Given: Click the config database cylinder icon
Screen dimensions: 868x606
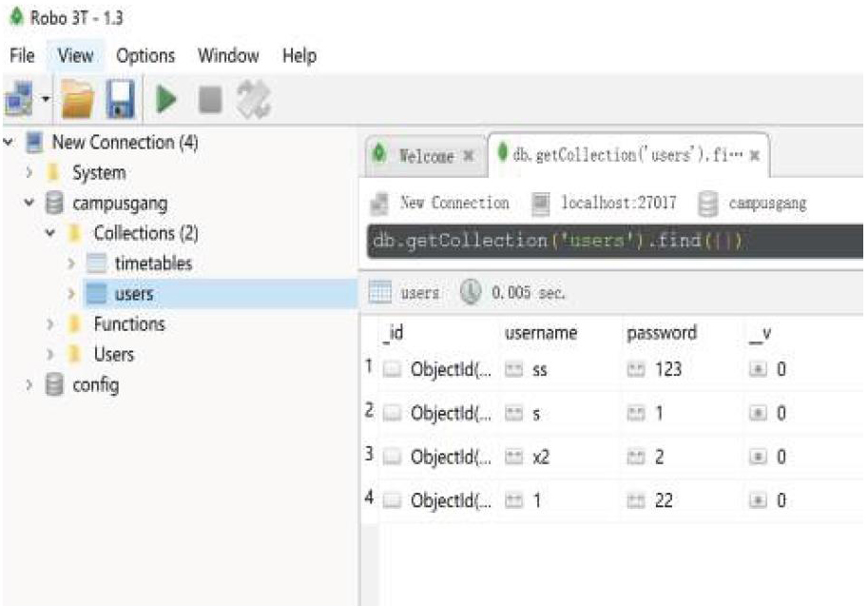Looking at the screenshot, I should pos(54,384).
